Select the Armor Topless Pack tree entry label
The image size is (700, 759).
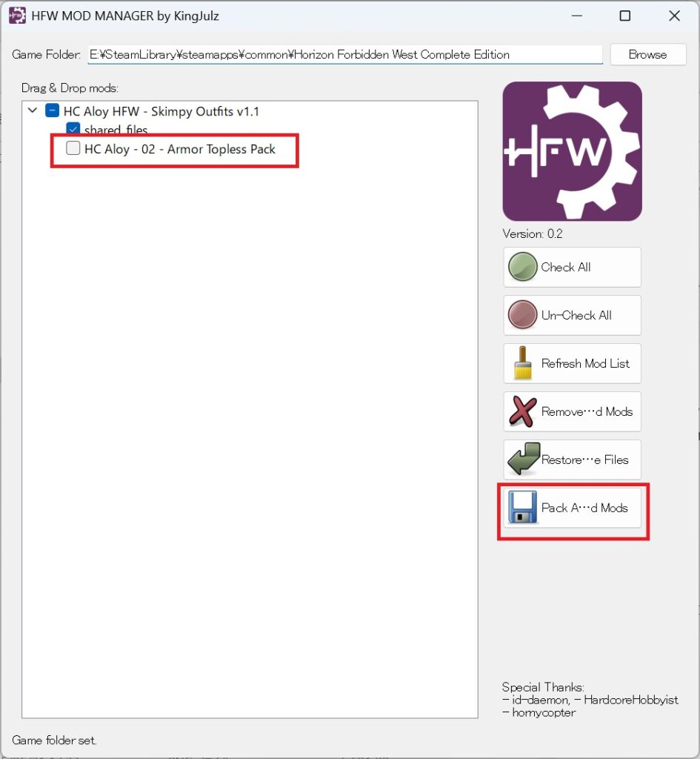[179, 149]
